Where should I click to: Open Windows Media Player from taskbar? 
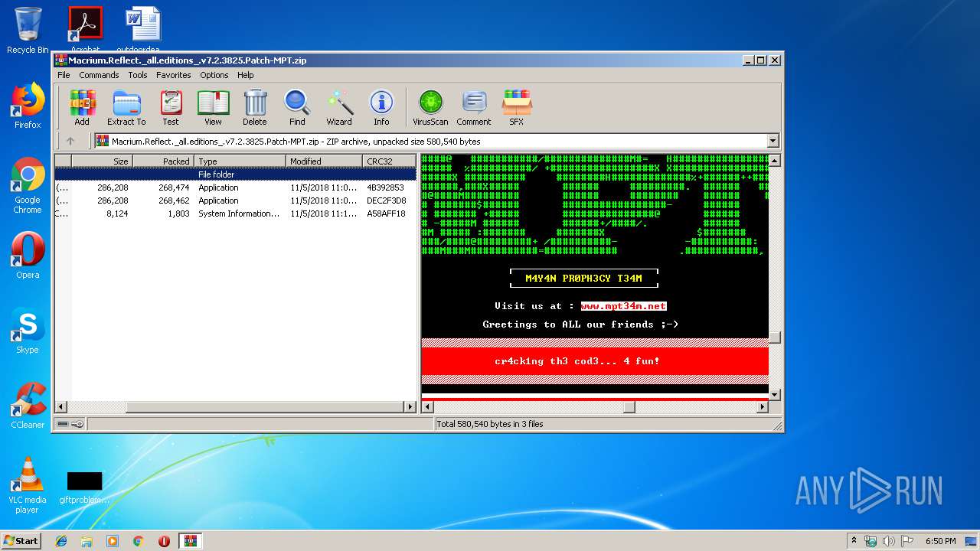(113, 541)
